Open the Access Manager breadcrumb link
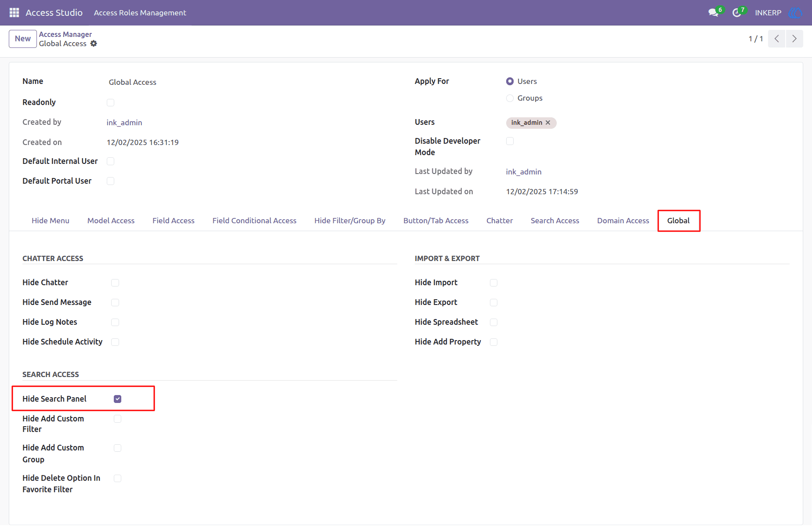 65,34
